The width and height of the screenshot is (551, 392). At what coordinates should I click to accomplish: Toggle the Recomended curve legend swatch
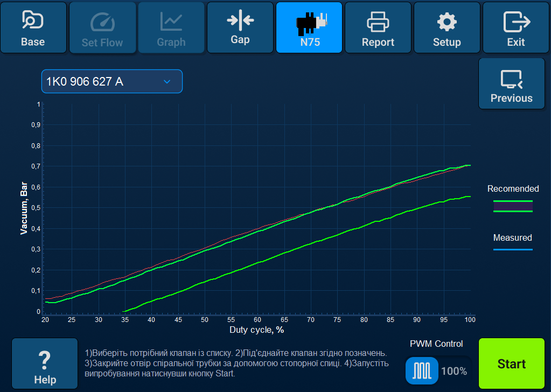(512, 205)
